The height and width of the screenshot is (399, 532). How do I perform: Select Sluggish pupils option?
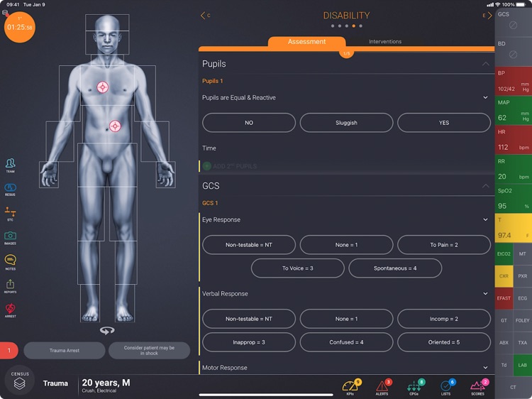point(346,123)
